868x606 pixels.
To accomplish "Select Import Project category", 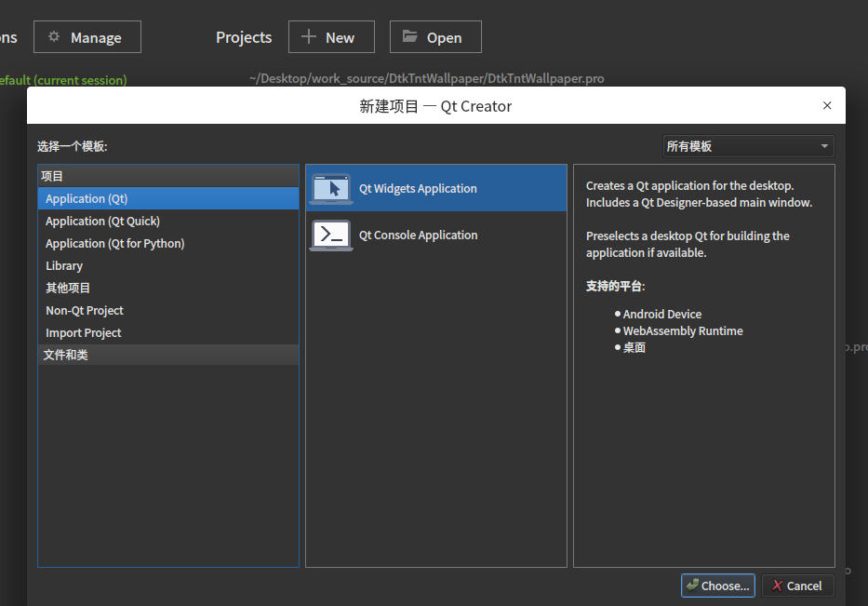I will (x=168, y=333).
